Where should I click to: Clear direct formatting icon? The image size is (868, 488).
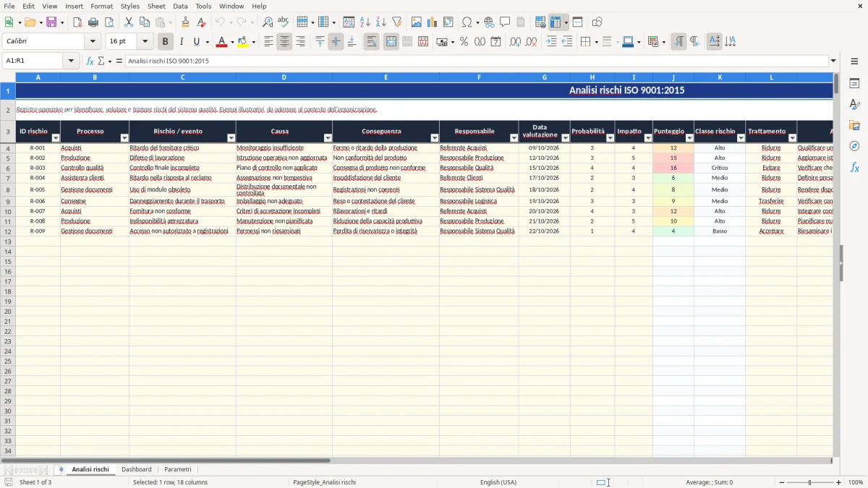coord(201,22)
